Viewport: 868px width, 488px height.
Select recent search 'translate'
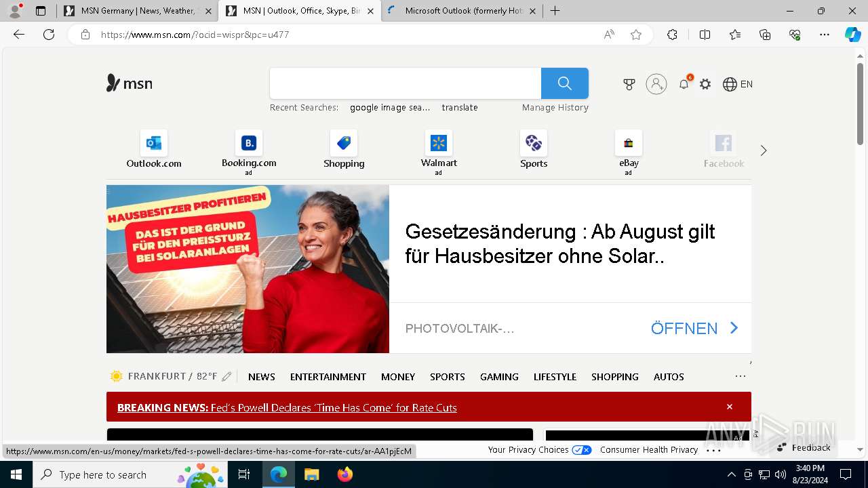(x=460, y=107)
